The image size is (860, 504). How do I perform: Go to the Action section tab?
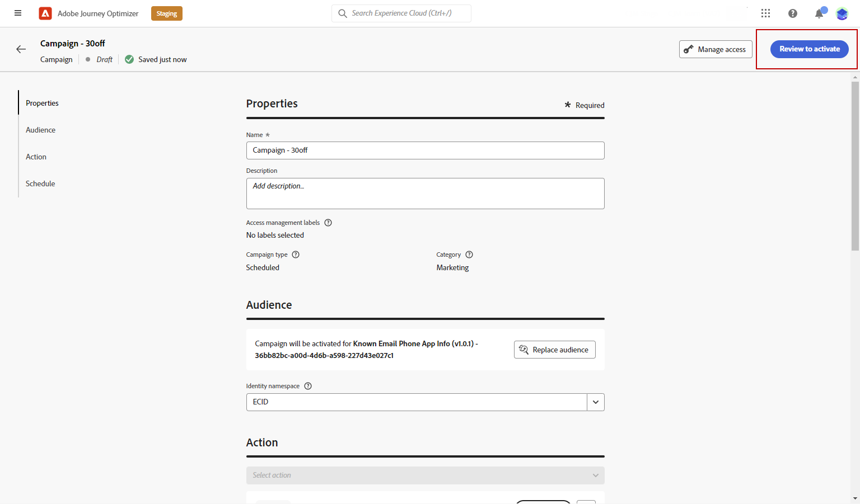point(36,157)
